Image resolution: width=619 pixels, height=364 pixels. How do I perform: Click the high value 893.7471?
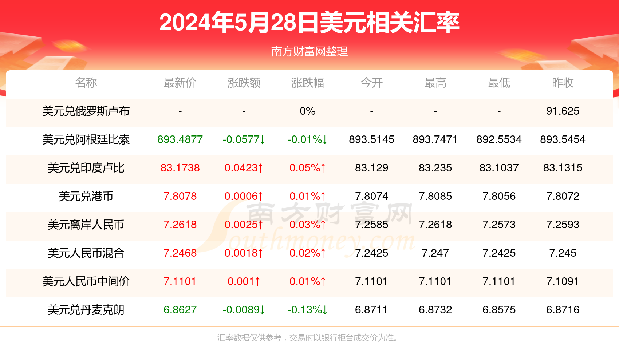435,139
